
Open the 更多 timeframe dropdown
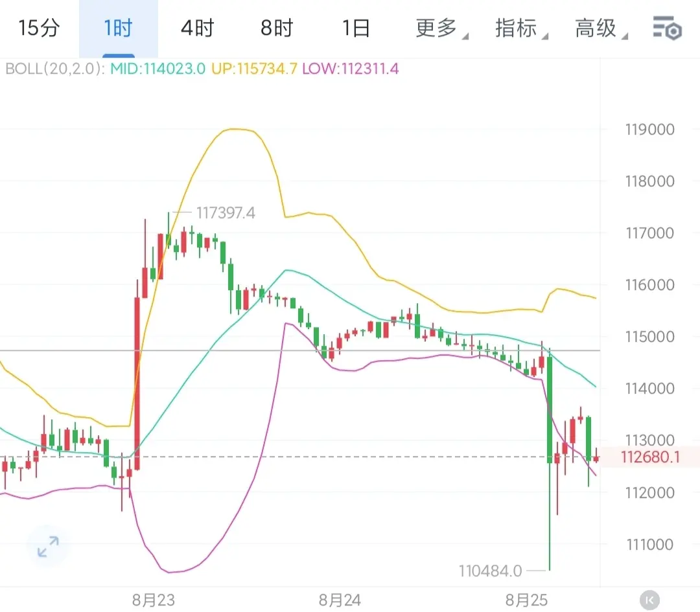[x=441, y=28]
